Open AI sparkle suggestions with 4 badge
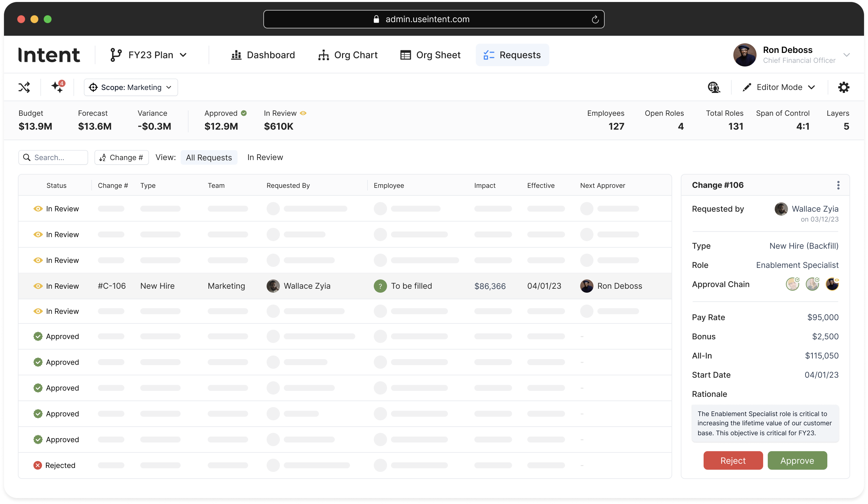Viewport: 868px width, 504px height. pos(58,87)
